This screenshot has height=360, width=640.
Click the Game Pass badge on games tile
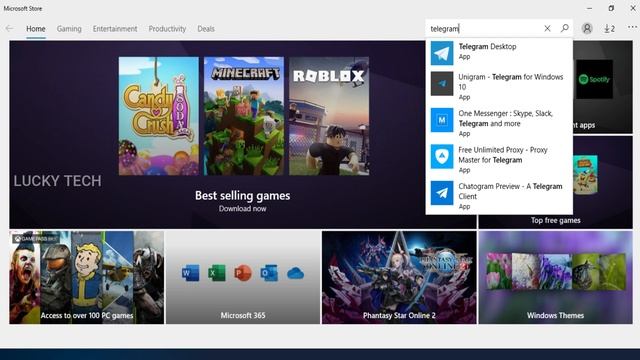coord(35,238)
